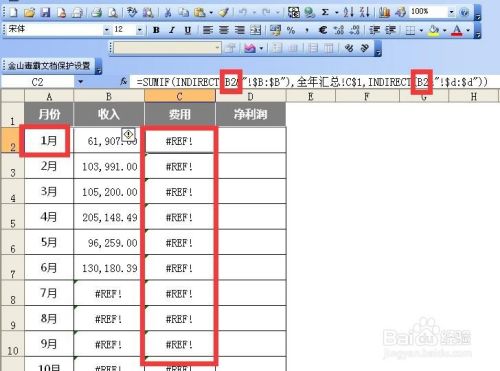500x371 pixels.
Task: Open the Drawing toolbar icon
Action: (400, 13)
